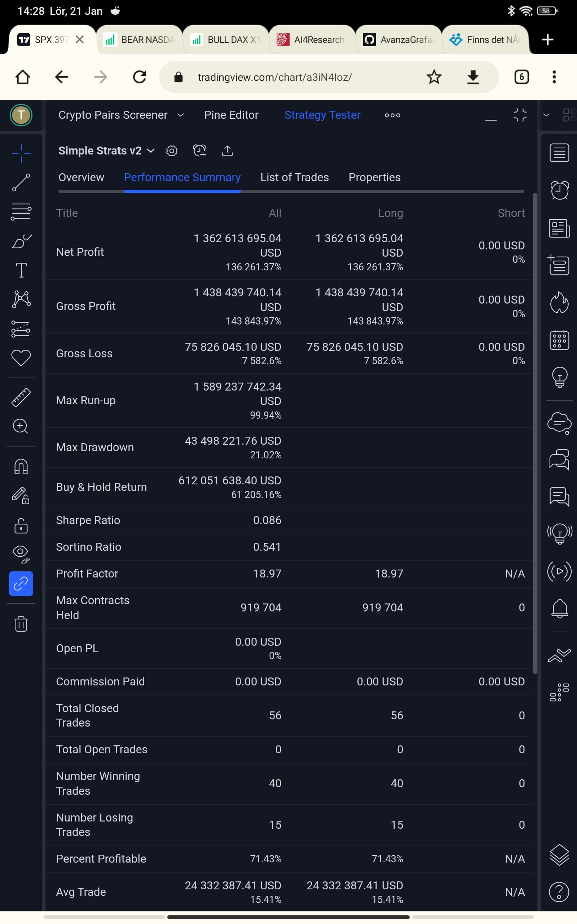Select the trend line drawing tool
The image size is (577, 924).
tap(21, 183)
